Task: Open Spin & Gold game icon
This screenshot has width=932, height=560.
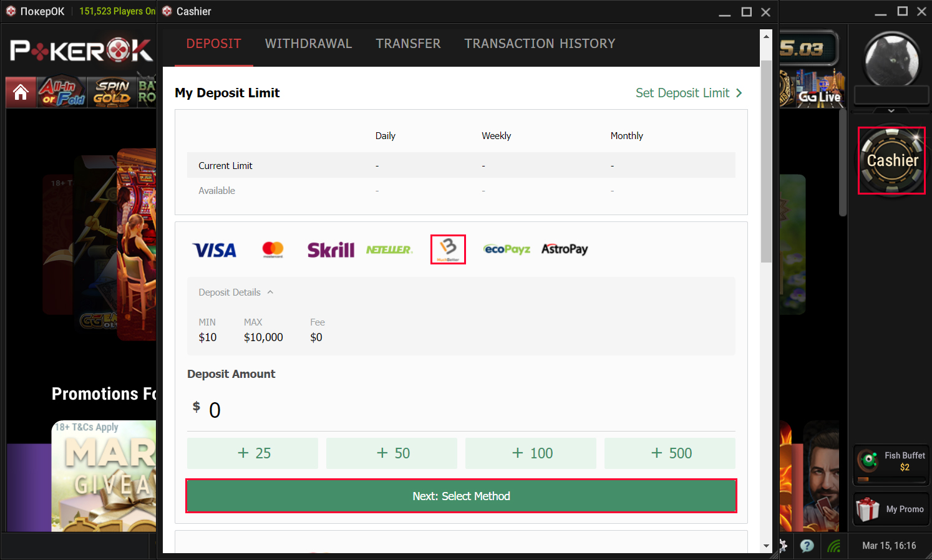Action: click(112, 92)
